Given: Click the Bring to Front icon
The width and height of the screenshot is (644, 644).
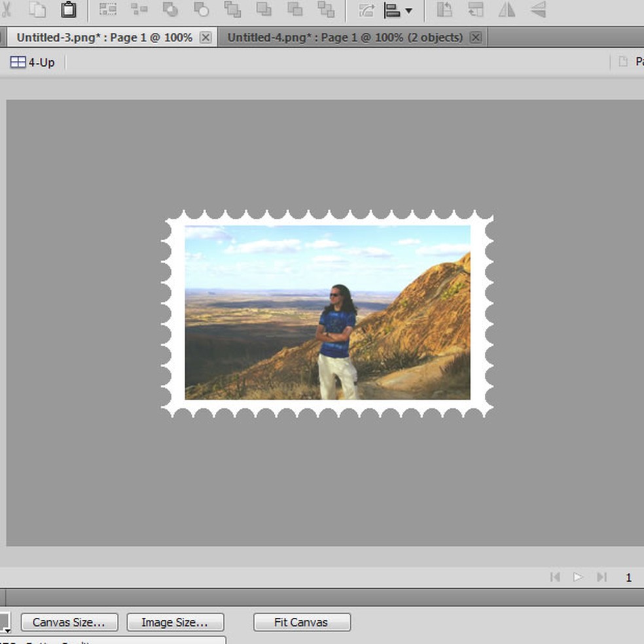Looking at the screenshot, I should click(232, 9).
